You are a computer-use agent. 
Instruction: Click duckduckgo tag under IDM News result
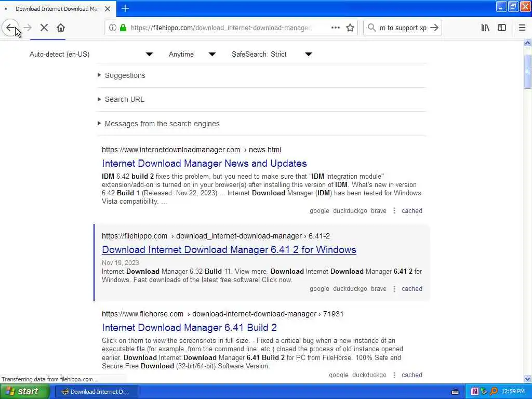[x=350, y=211]
